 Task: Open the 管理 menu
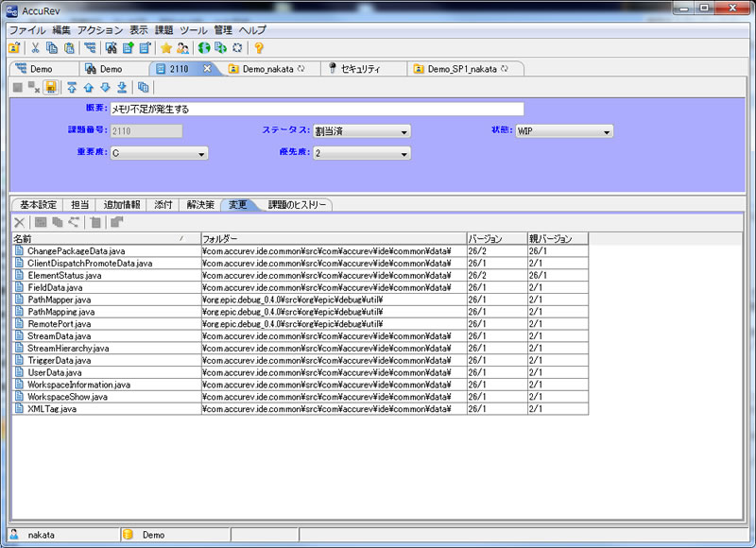223,30
